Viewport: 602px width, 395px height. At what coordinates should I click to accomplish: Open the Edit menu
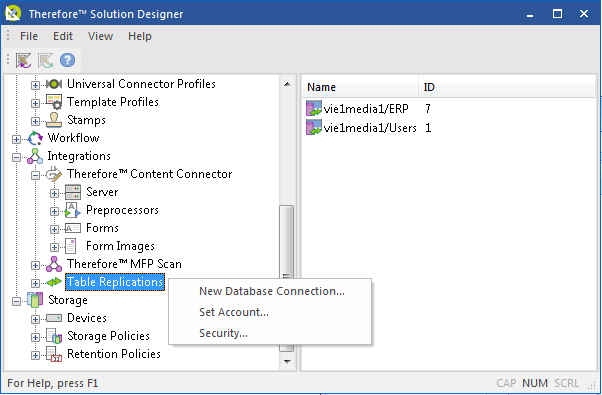[x=63, y=36]
